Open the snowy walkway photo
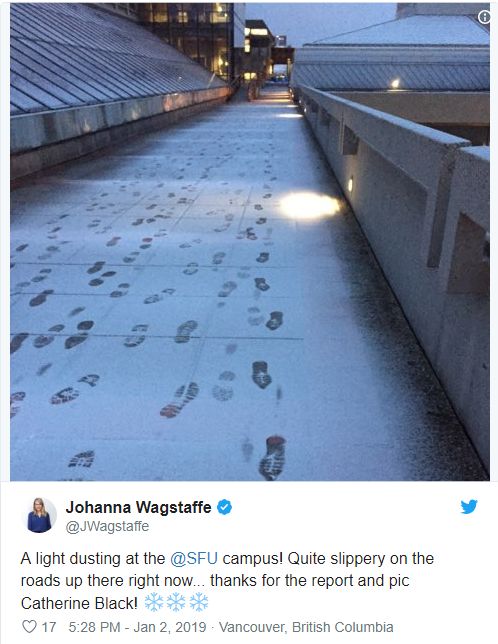This screenshot has height=644, width=498. [250, 242]
